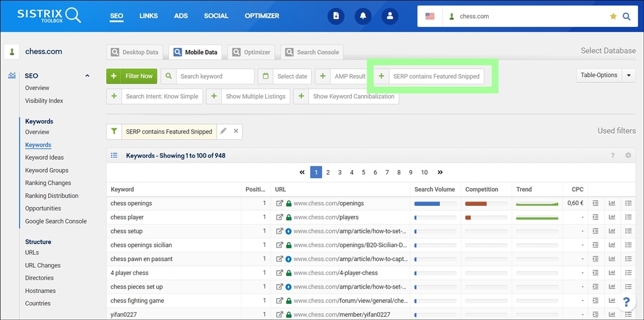Image resolution: width=644 pixels, height=320 pixels.
Task: Enable Show Keyword Cannibalization filter
Action: (x=346, y=97)
